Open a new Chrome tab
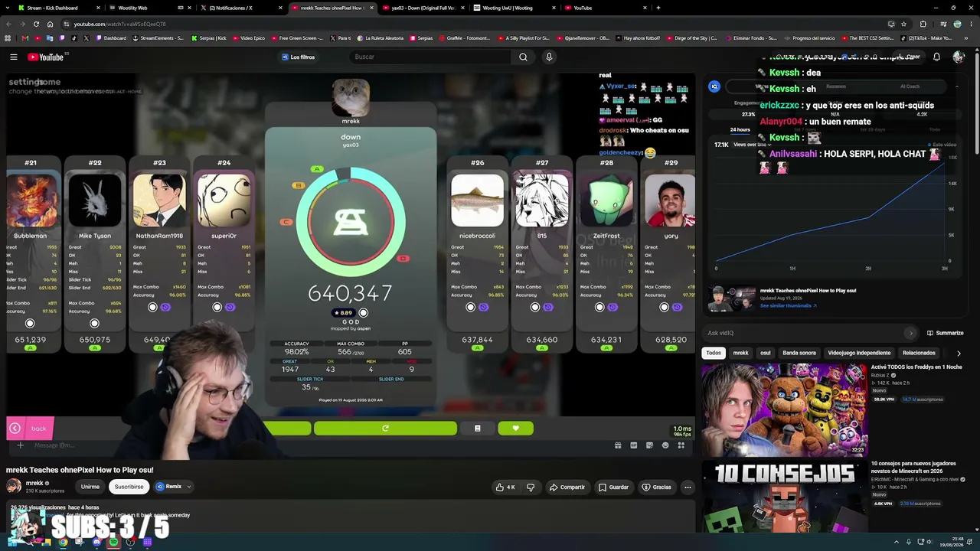The image size is (980, 551). [x=658, y=8]
